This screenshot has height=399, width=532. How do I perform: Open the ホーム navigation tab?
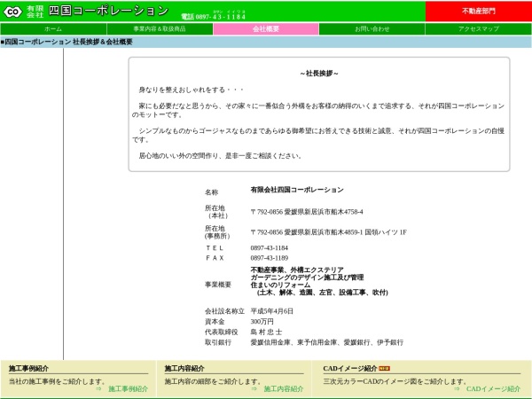pos(53,29)
